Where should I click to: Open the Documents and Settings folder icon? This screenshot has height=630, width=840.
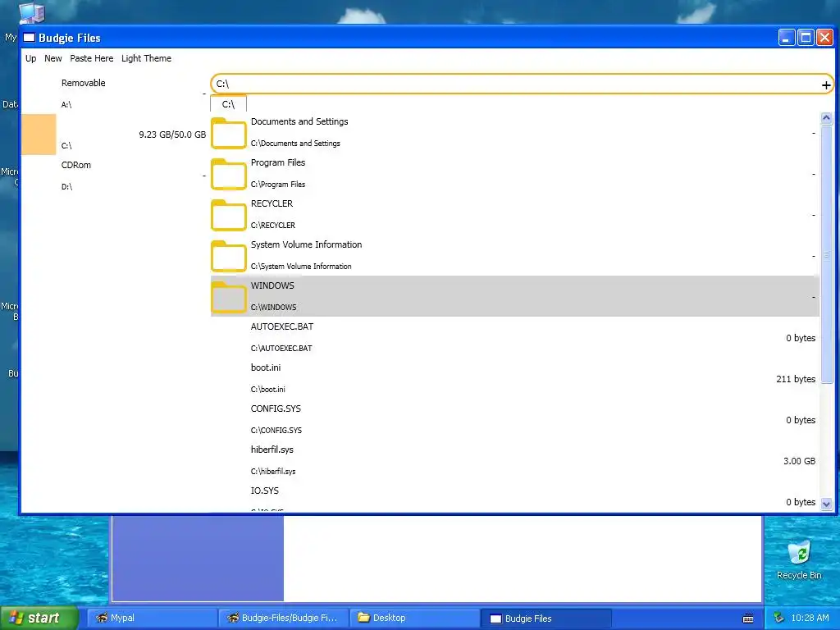228,133
